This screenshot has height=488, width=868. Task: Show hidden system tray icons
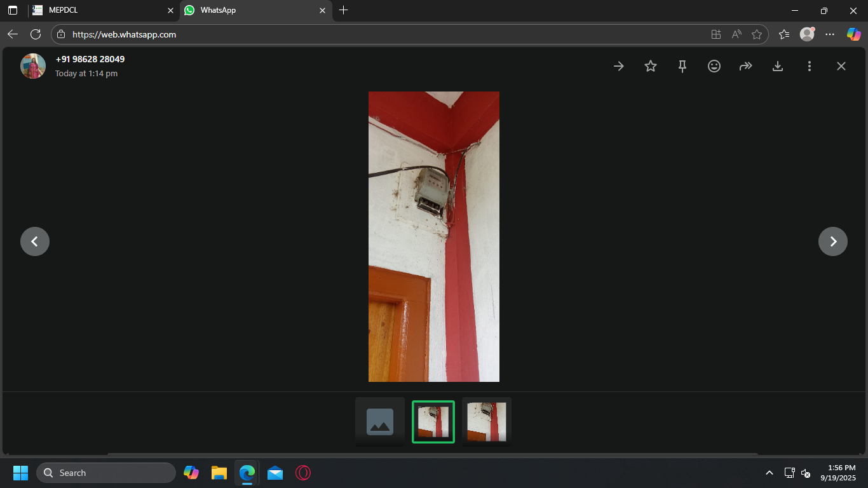[x=770, y=473]
